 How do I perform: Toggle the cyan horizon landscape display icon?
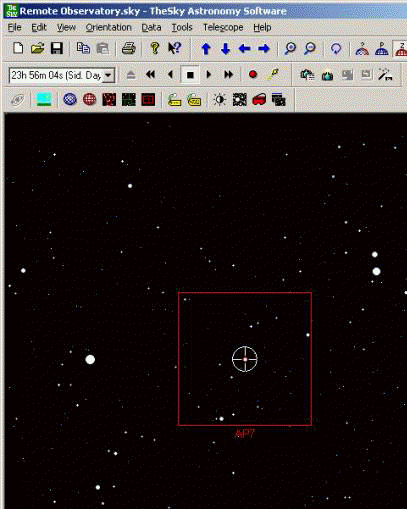point(44,100)
